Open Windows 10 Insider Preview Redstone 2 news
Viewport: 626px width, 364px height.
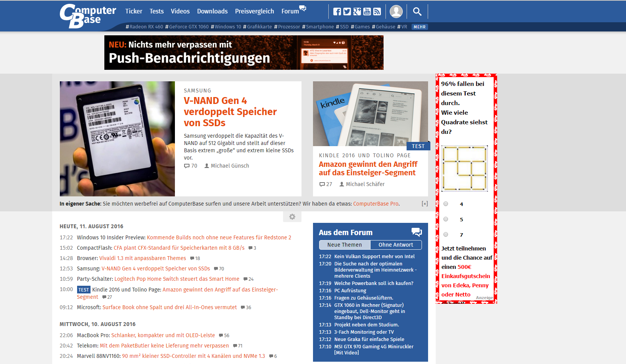point(219,237)
